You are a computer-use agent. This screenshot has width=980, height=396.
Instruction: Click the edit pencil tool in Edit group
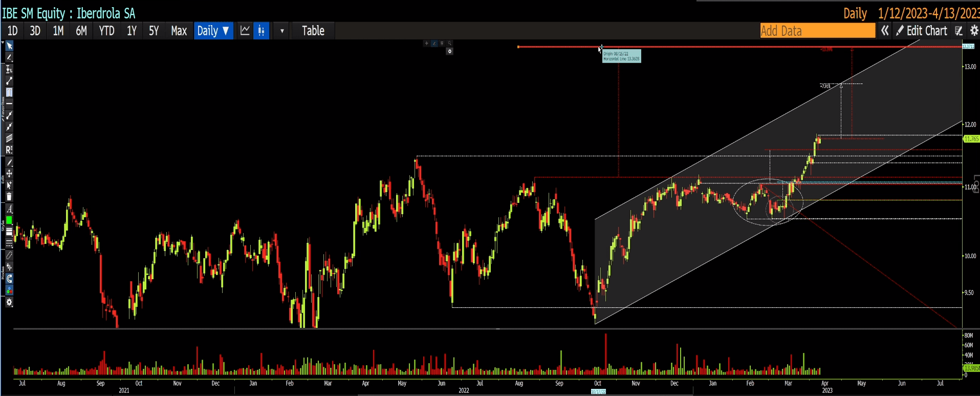click(9, 162)
